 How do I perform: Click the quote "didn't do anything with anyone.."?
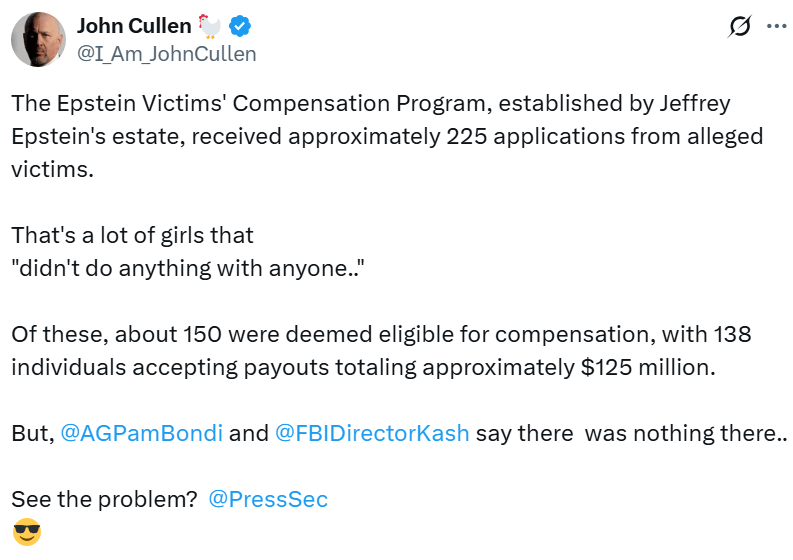[187, 268]
